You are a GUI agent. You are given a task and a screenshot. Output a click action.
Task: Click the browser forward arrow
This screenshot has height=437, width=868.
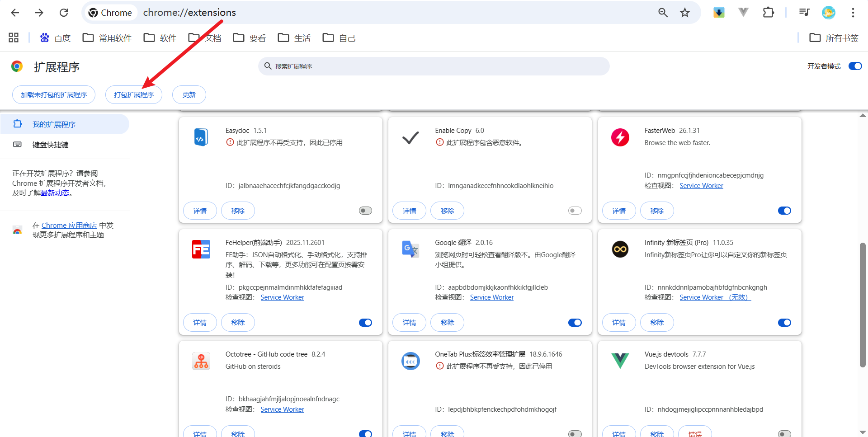[x=39, y=13]
